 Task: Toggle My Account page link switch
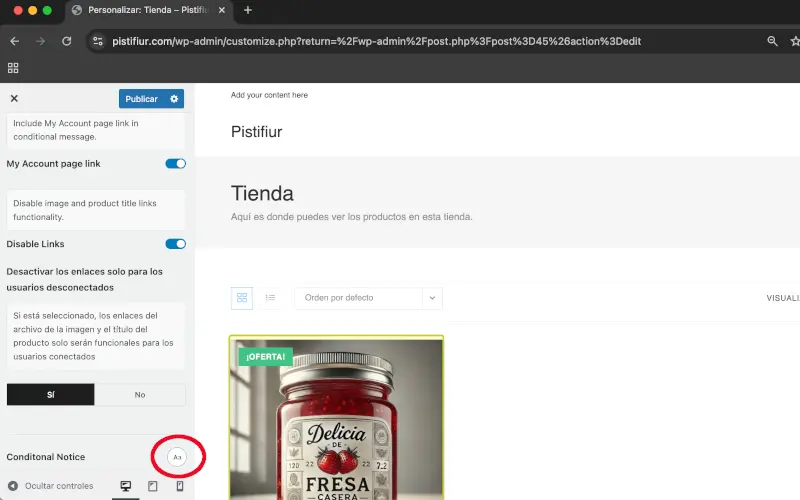176,164
